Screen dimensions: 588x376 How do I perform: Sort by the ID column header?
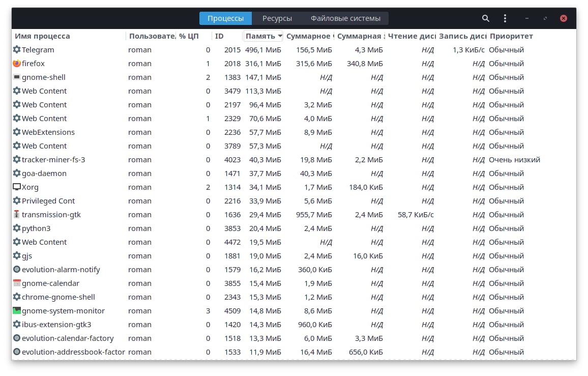click(227, 36)
